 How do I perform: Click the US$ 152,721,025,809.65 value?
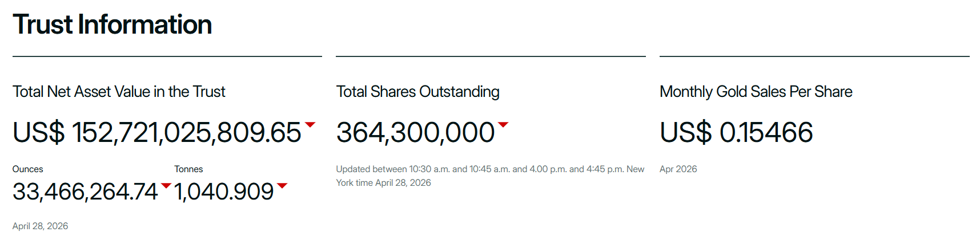coord(156,132)
